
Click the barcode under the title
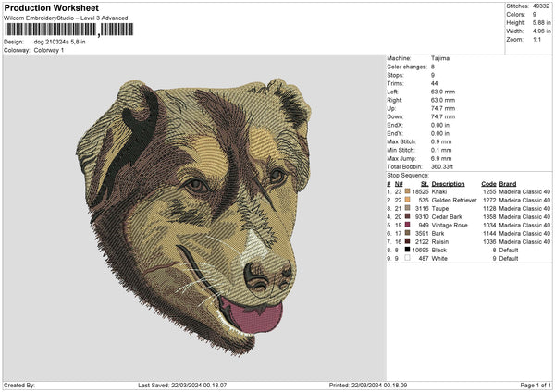68,31
